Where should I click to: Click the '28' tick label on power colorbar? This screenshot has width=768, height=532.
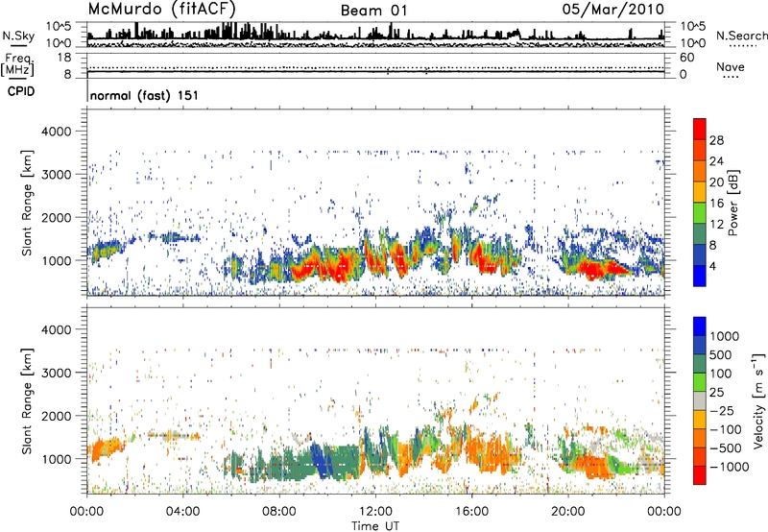(x=716, y=140)
